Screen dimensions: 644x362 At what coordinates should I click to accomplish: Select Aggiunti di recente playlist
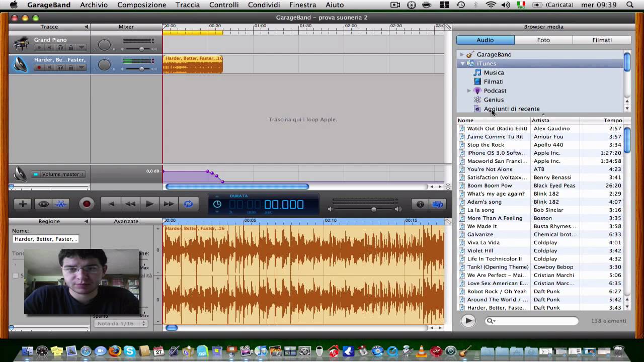511,109
